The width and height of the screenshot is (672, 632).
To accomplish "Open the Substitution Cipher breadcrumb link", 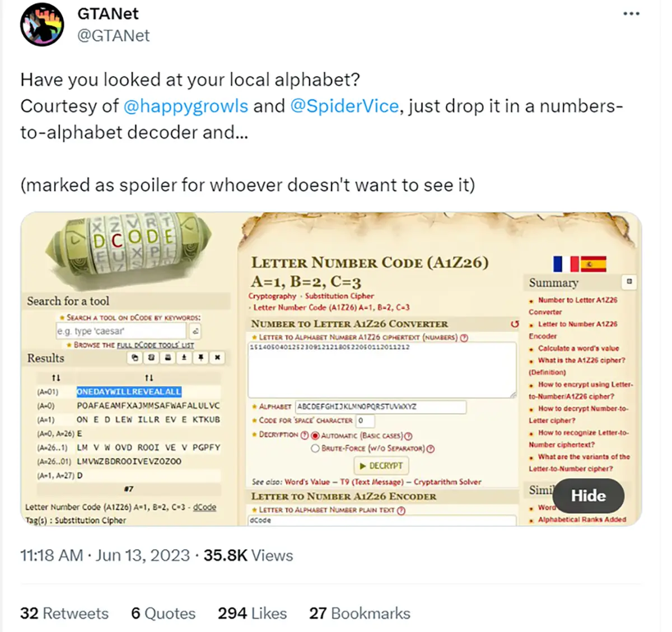I will click(339, 296).
